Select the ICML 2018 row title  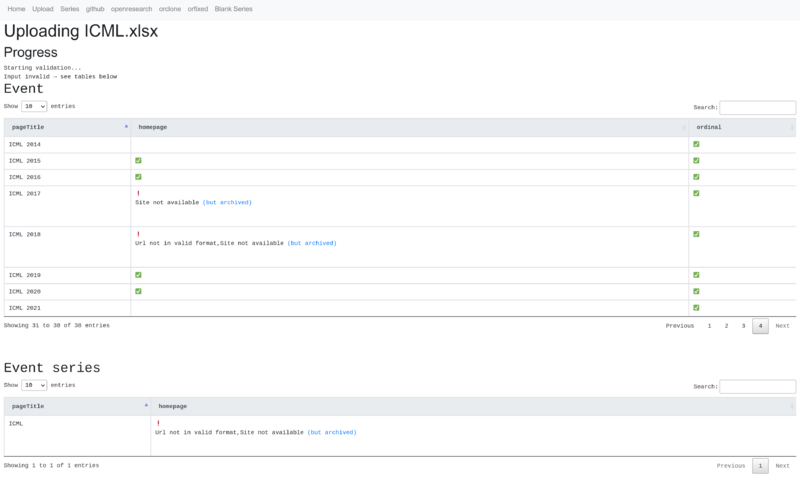click(24, 235)
